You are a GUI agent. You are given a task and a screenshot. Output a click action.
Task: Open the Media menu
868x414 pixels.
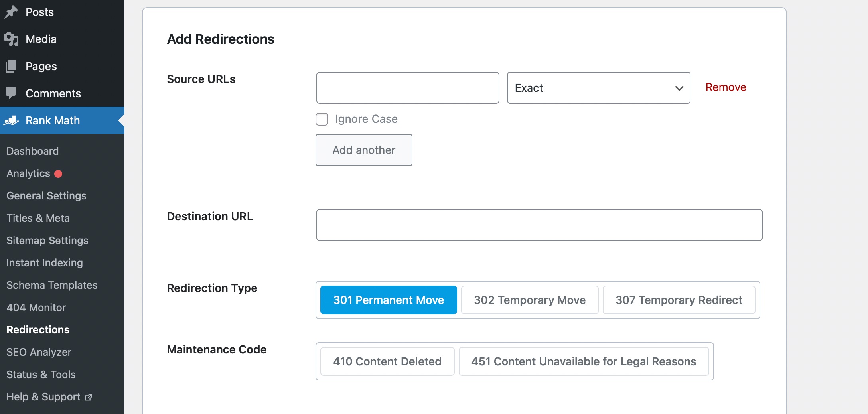[x=62, y=39]
